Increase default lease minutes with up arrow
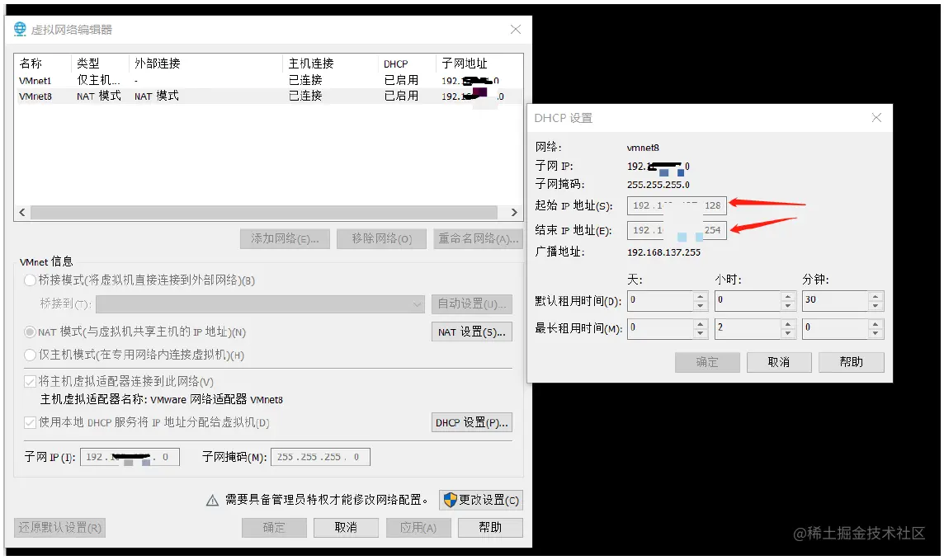The height and width of the screenshot is (560, 944). point(876,297)
